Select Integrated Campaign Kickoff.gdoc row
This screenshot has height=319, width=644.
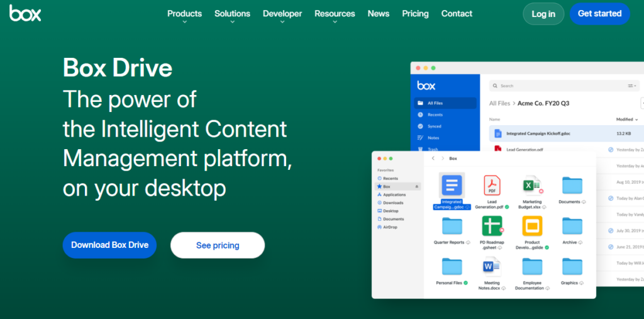[x=567, y=133]
